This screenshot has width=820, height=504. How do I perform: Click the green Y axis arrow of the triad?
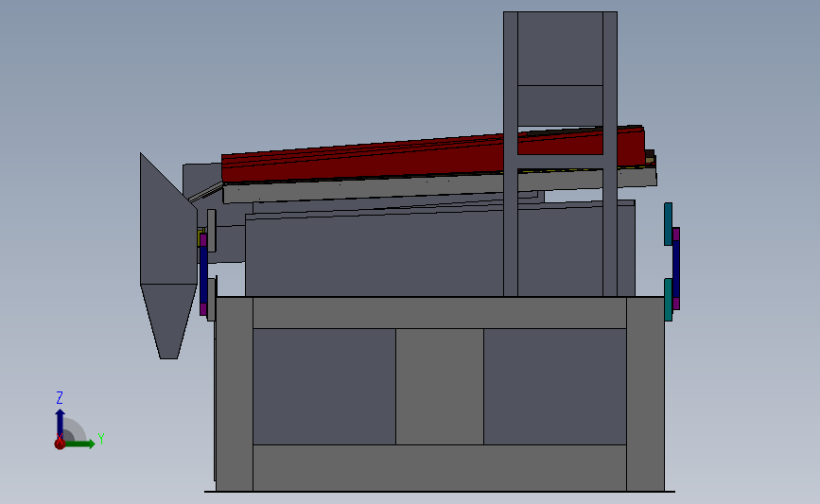(80, 443)
